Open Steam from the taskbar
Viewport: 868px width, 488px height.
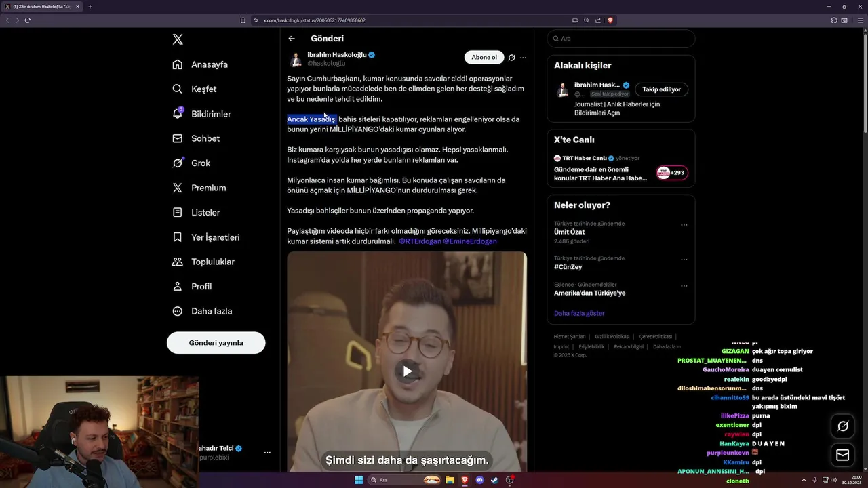(495, 480)
